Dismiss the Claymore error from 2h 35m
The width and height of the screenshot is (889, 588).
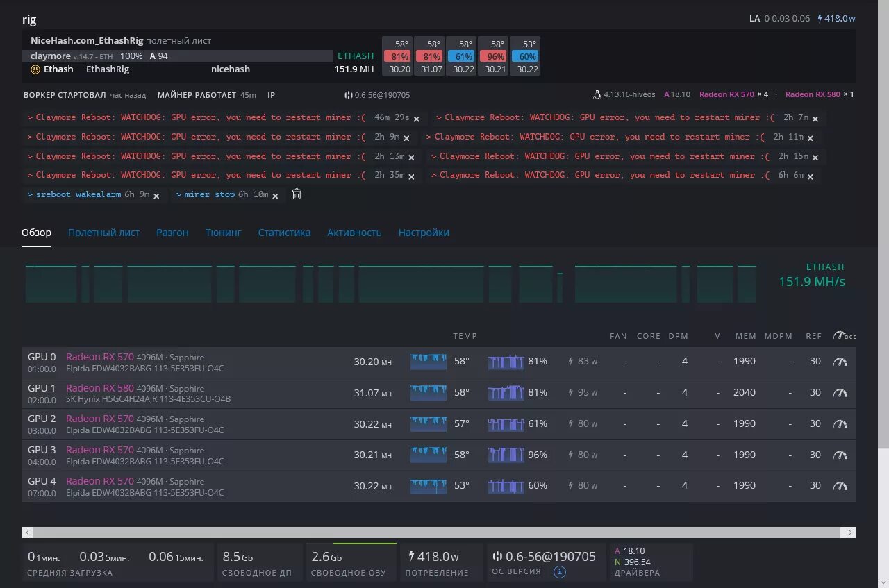(x=412, y=177)
